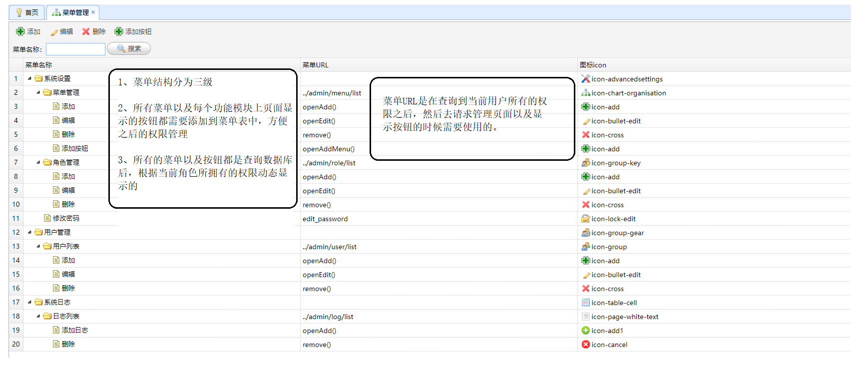Click the 日志列表 folder icon
This screenshot has width=868, height=368.
tap(47, 316)
